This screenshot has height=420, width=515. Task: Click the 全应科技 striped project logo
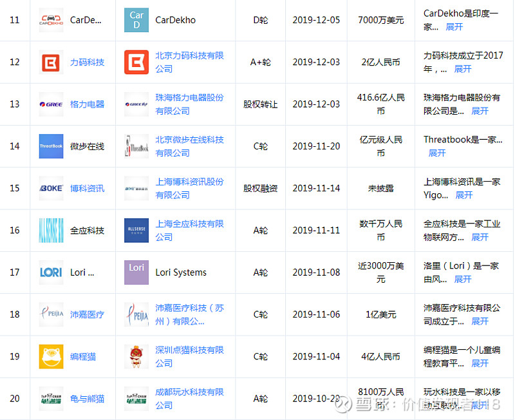click(51, 231)
